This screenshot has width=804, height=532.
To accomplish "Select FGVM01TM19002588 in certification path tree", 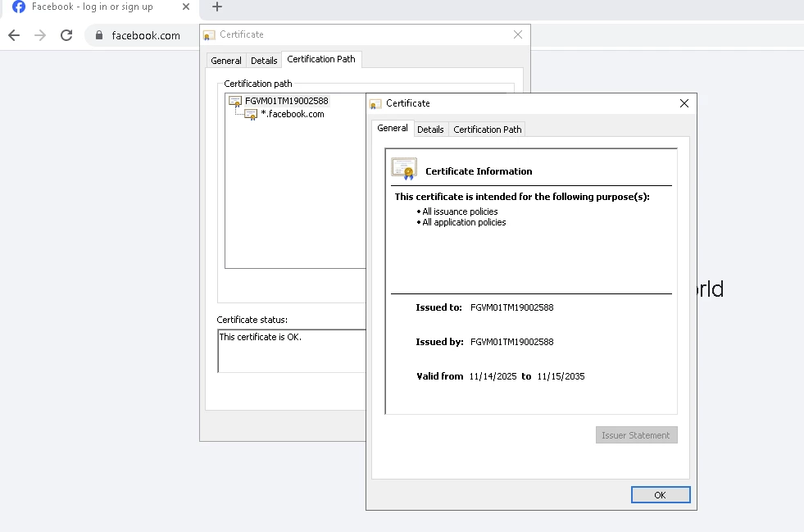I will click(x=287, y=101).
